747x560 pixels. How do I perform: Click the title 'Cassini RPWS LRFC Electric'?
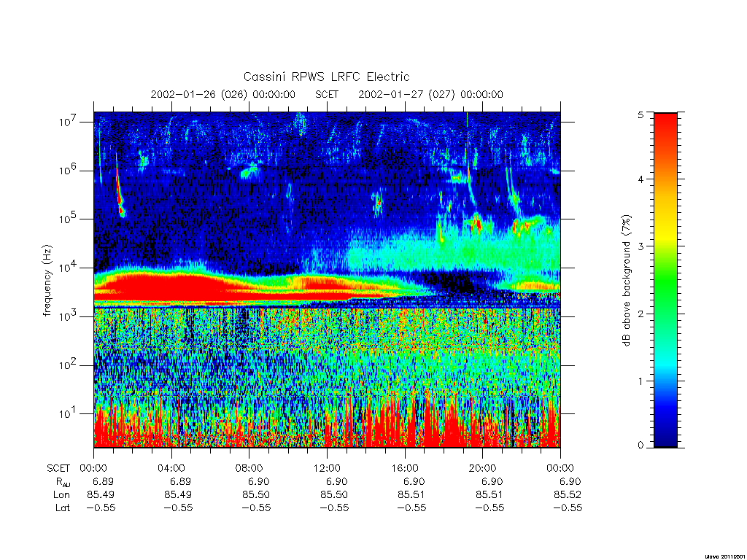(x=326, y=77)
